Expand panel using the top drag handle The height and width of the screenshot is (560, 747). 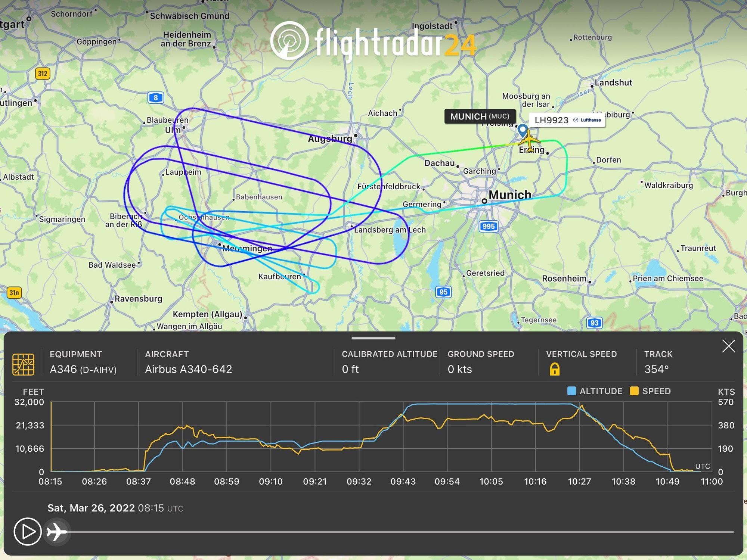(373, 338)
